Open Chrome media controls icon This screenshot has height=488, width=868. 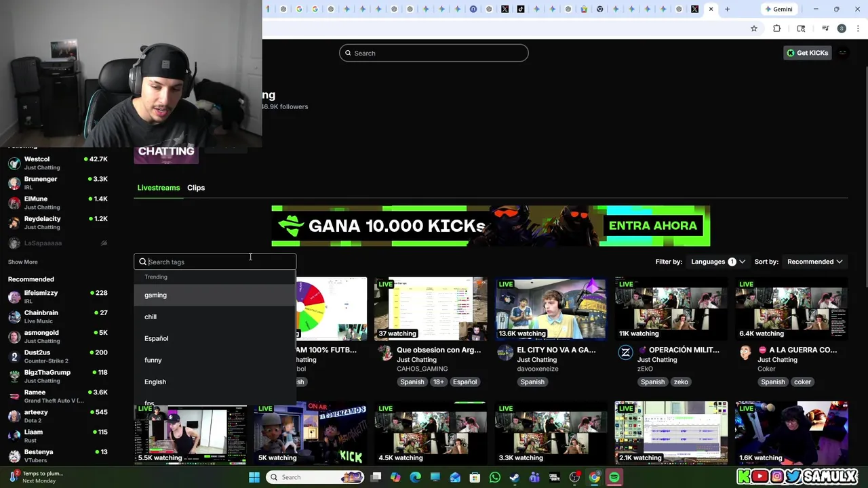tap(825, 28)
